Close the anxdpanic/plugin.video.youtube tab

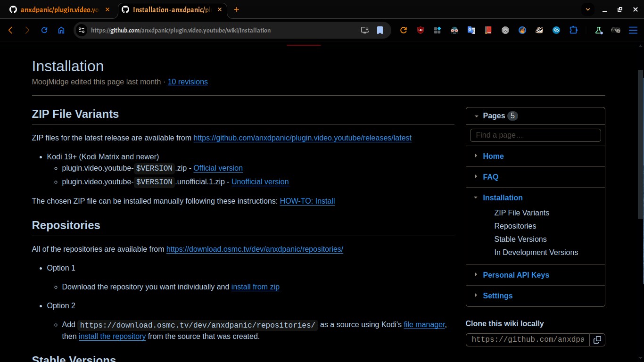pyautogui.click(x=107, y=9)
